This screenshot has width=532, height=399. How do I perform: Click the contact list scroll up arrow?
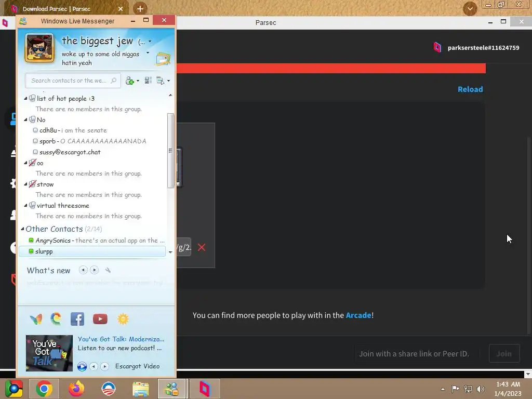pos(170,96)
